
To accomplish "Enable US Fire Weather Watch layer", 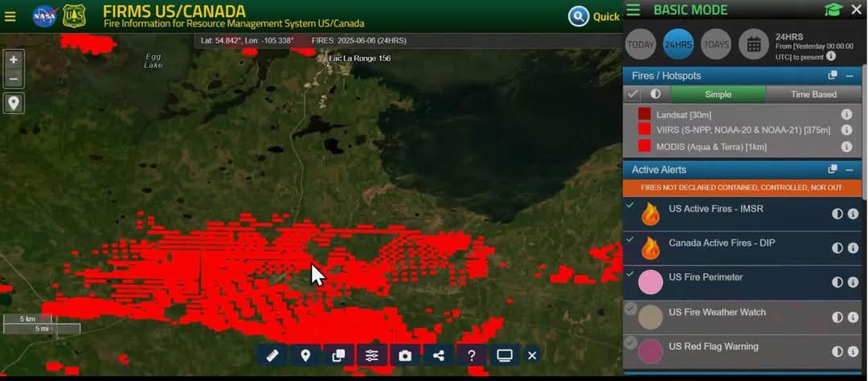I will [631, 309].
